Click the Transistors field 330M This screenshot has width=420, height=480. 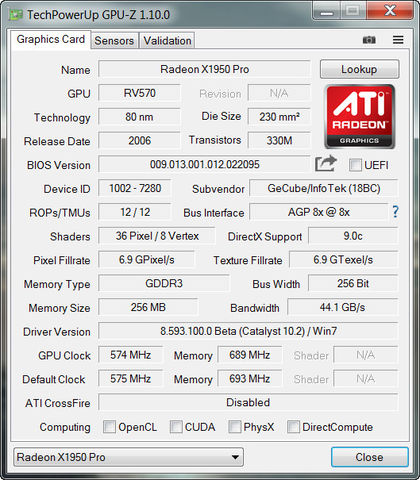click(x=279, y=141)
